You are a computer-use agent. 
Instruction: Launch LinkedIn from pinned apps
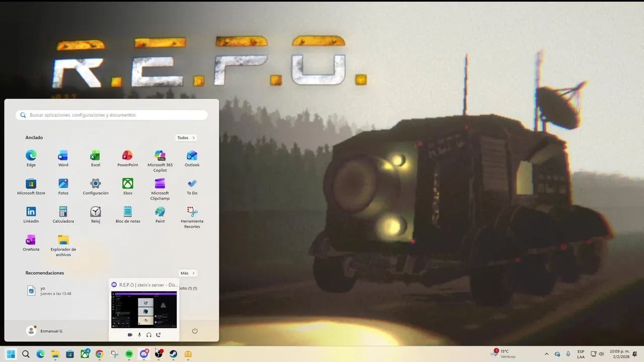(31, 214)
